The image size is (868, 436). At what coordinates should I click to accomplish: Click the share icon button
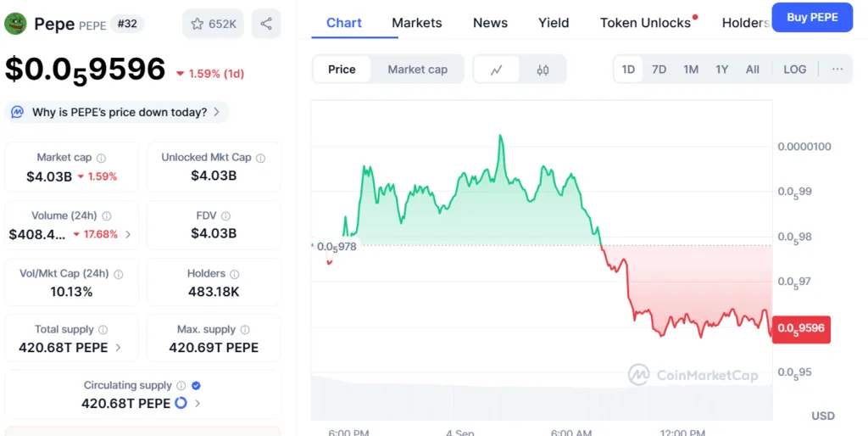[266, 24]
